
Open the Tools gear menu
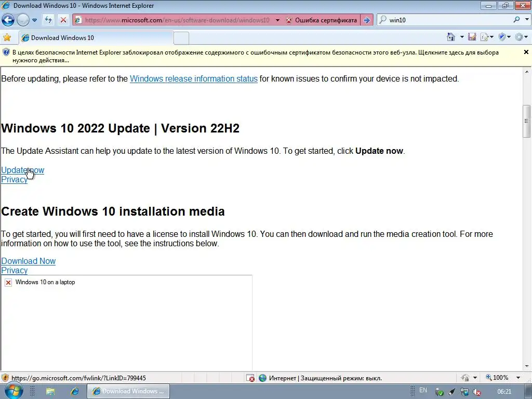pos(519,37)
